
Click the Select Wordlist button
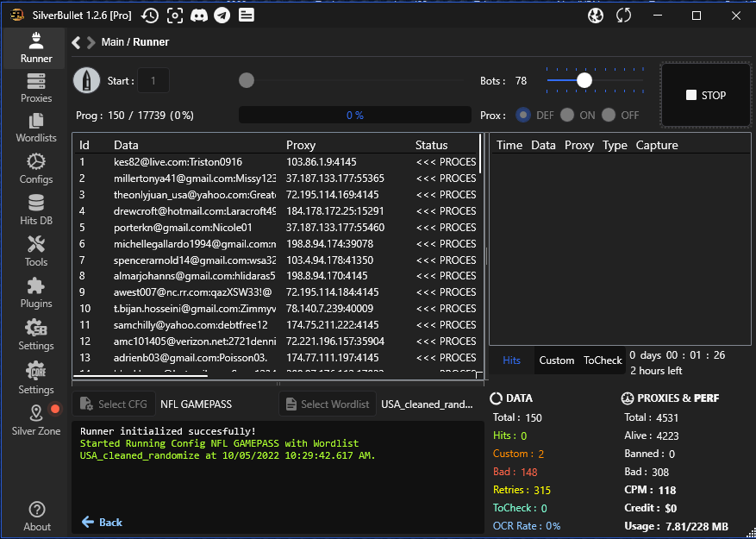[x=328, y=404]
